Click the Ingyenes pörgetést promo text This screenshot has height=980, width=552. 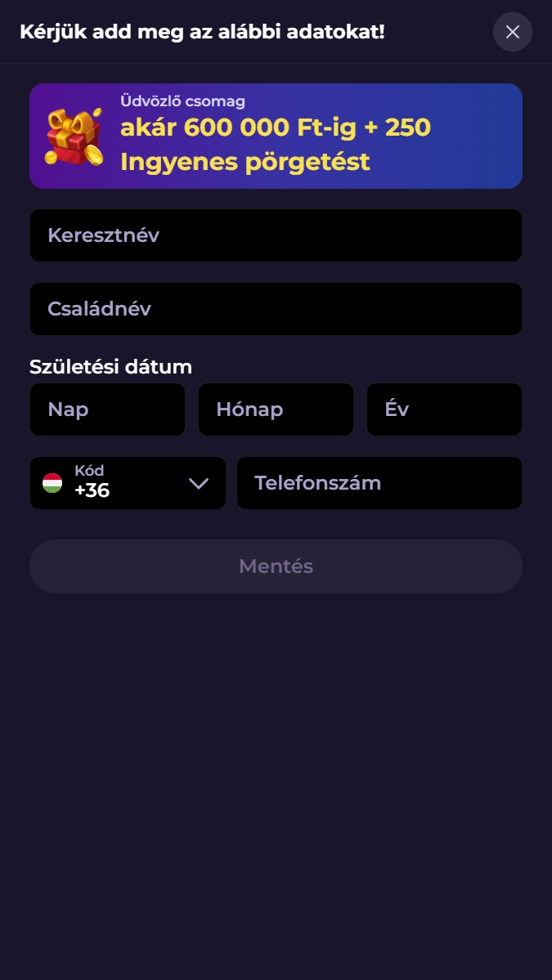pos(245,162)
